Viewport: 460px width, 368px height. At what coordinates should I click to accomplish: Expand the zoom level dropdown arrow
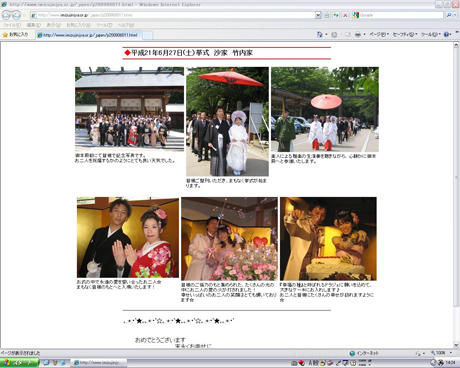[x=451, y=353]
